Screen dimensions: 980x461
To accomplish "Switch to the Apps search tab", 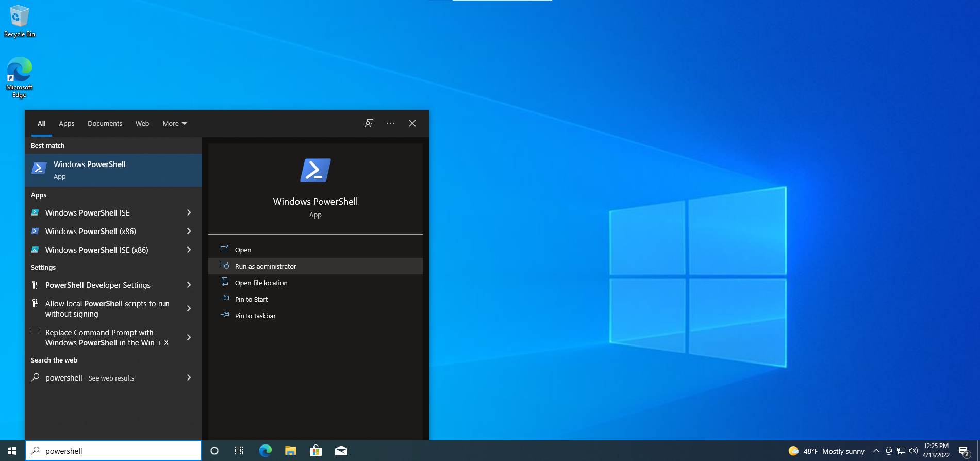I will pos(67,123).
